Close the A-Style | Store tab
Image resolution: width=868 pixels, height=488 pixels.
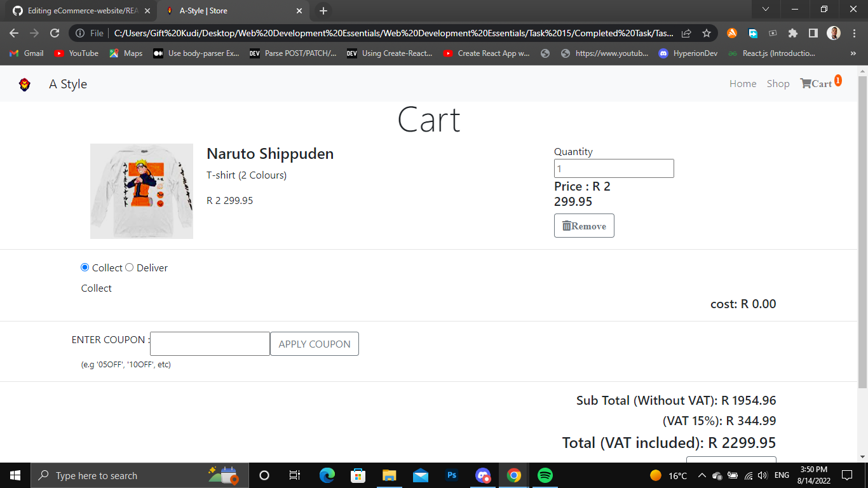[299, 11]
